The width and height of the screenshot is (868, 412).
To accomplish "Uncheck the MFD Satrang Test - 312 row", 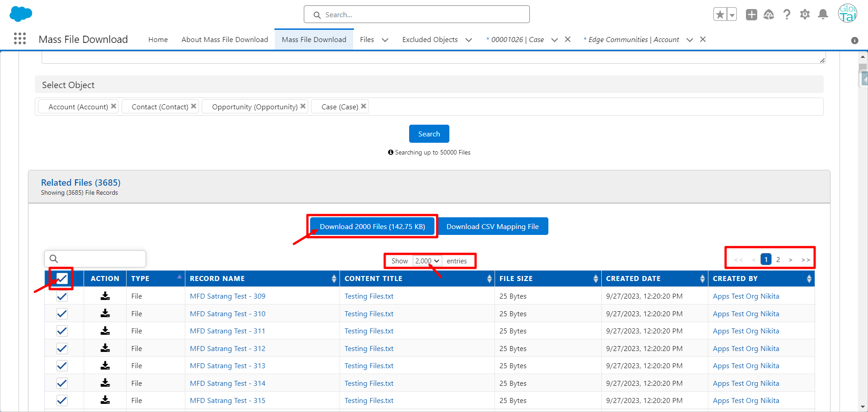I will pos(62,348).
